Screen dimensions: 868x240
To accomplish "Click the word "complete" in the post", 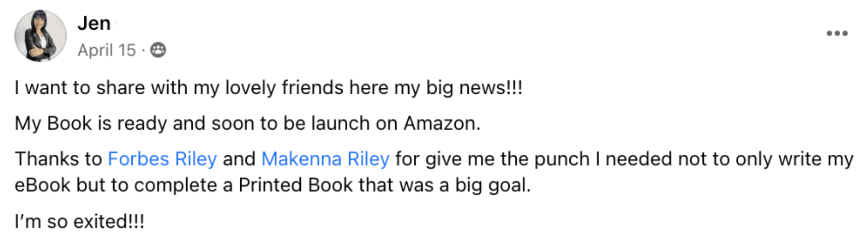I will 176,185.
